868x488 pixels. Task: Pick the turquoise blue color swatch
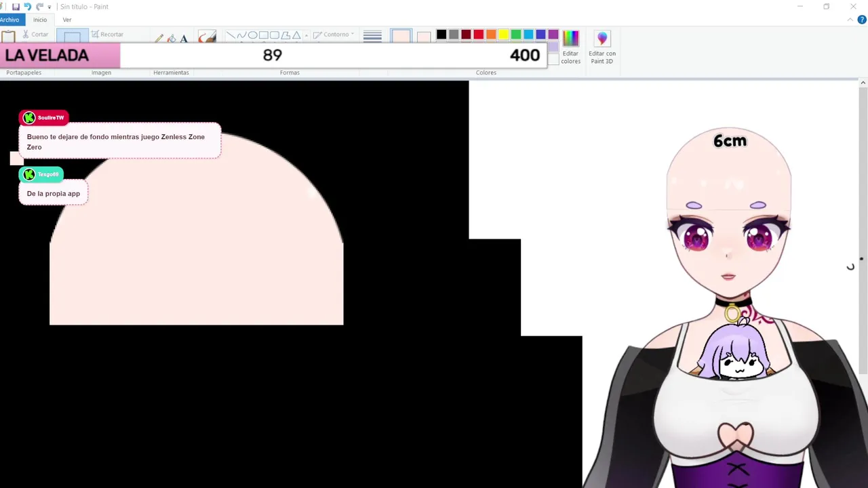click(528, 35)
